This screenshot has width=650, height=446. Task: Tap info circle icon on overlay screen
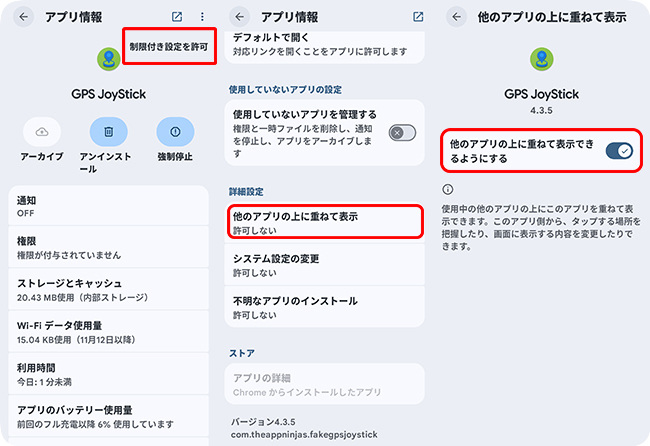click(x=448, y=189)
